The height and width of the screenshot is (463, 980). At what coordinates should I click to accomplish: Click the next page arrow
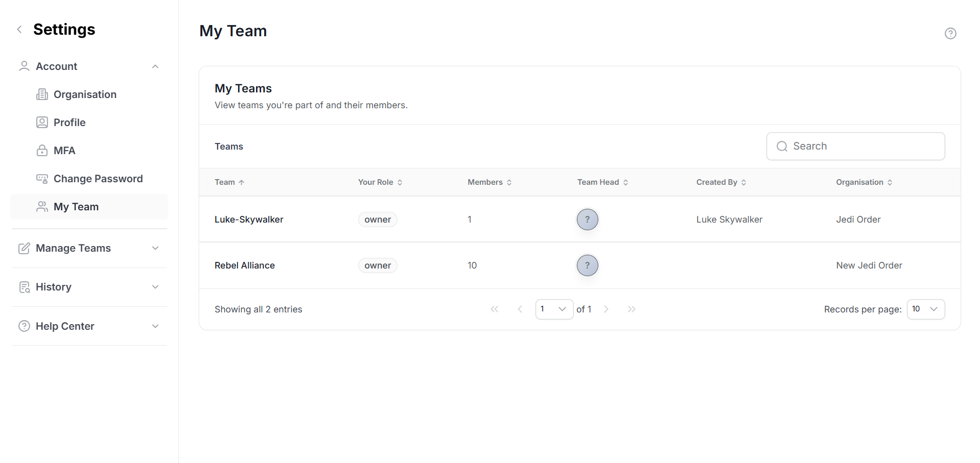606,309
